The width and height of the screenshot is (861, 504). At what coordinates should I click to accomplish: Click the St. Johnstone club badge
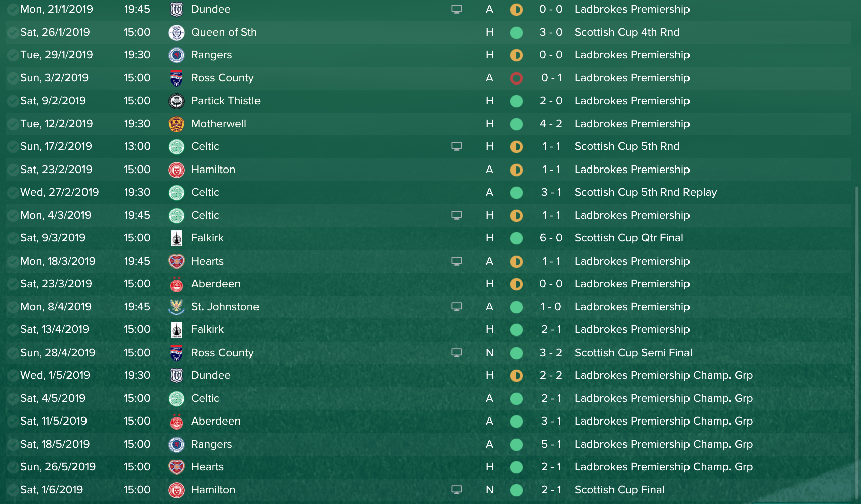pyautogui.click(x=176, y=307)
